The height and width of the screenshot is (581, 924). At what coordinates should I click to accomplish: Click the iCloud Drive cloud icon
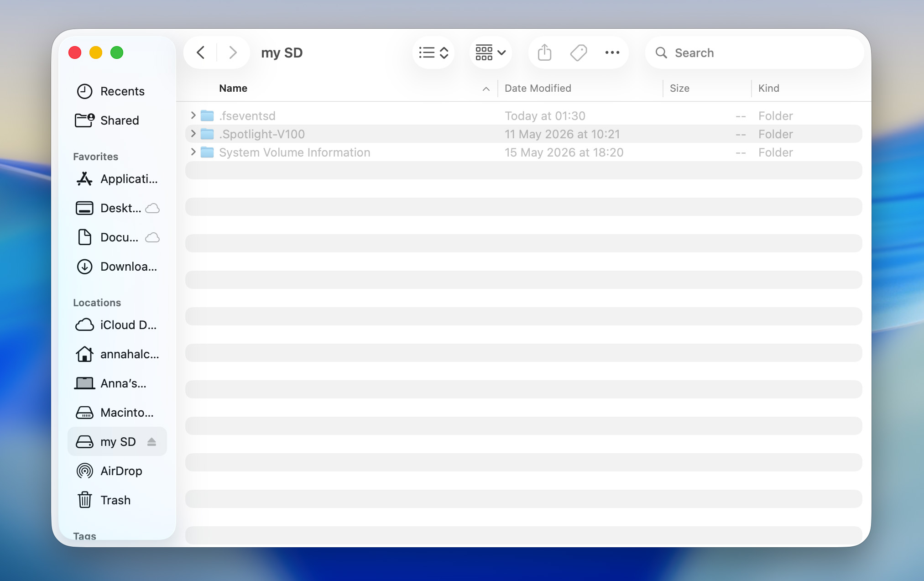84,325
